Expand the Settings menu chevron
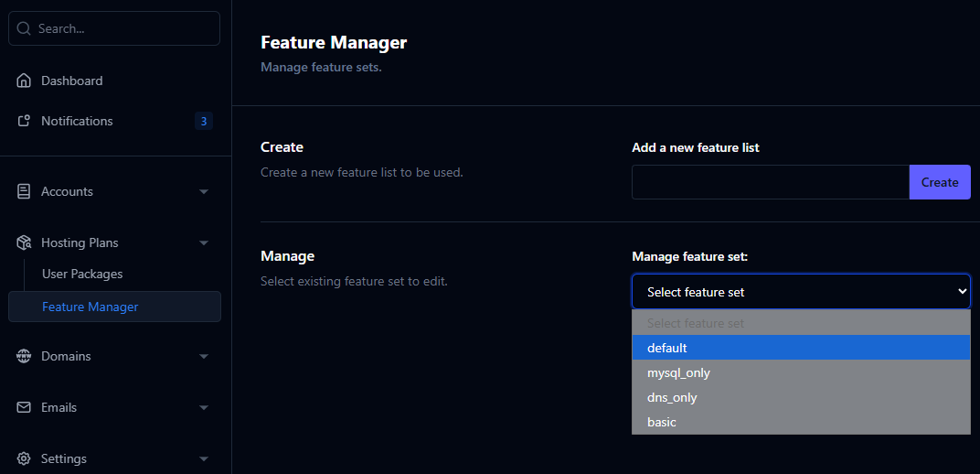The height and width of the screenshot is (474, 980). coord(203,458)
